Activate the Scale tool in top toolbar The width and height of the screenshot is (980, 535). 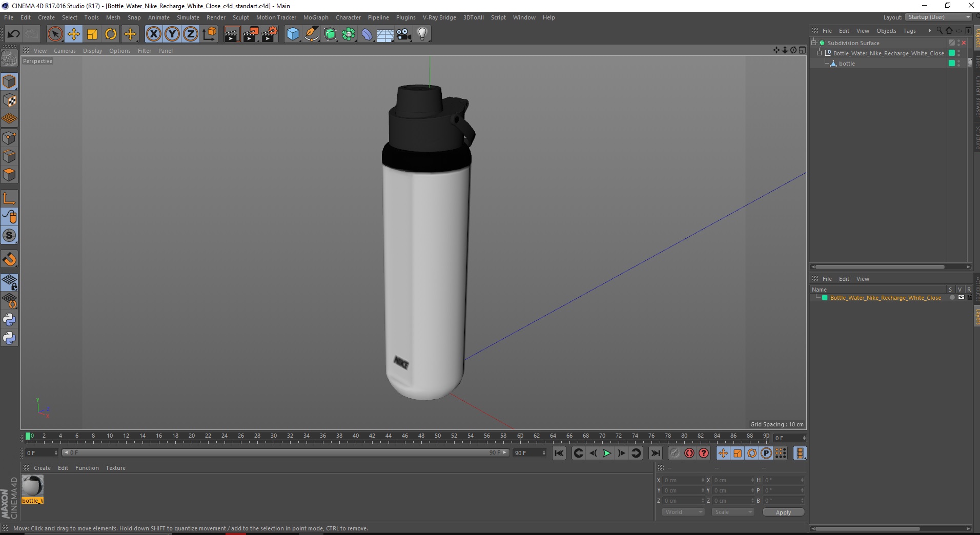point(92,34)
